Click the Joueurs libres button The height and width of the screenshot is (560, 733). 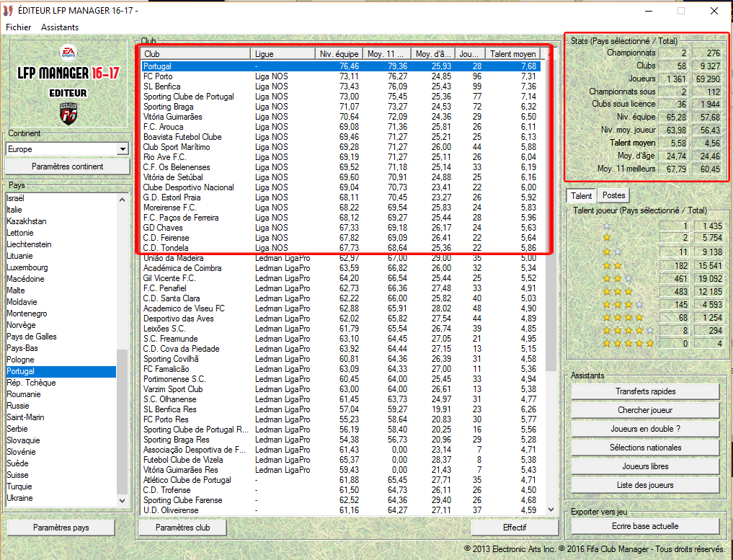(645, 466)
